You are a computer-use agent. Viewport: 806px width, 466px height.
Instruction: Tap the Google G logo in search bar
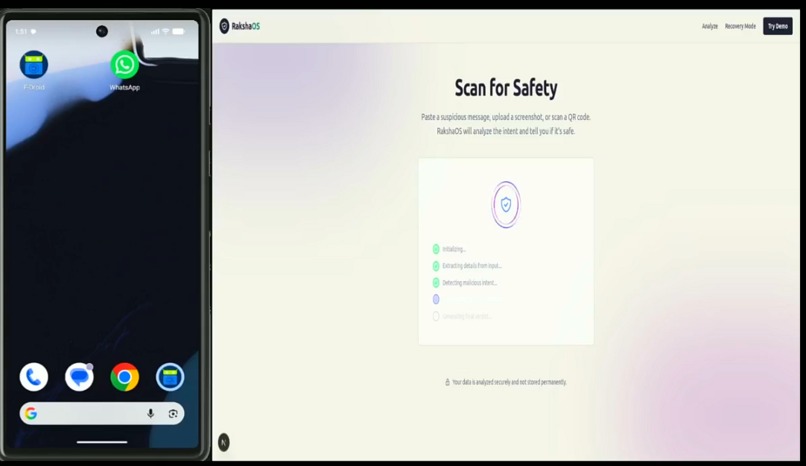(x=31, y=413)
